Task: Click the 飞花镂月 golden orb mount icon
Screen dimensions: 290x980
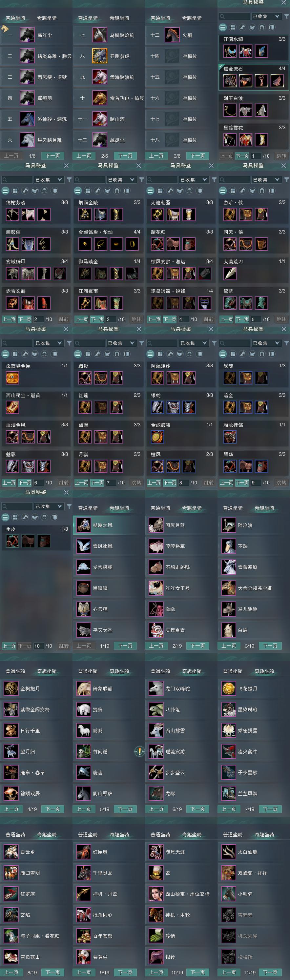Action: pos(228,688)
